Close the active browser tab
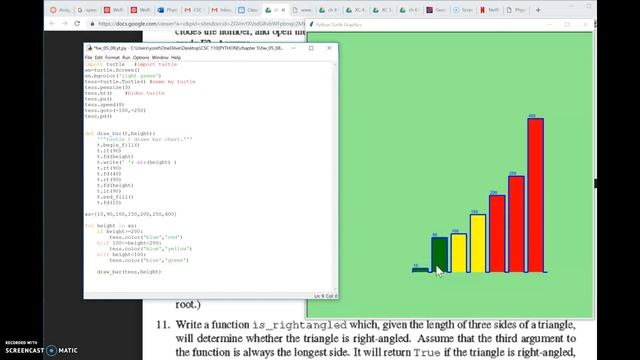 pyautogui.click(x=283, y=10)
